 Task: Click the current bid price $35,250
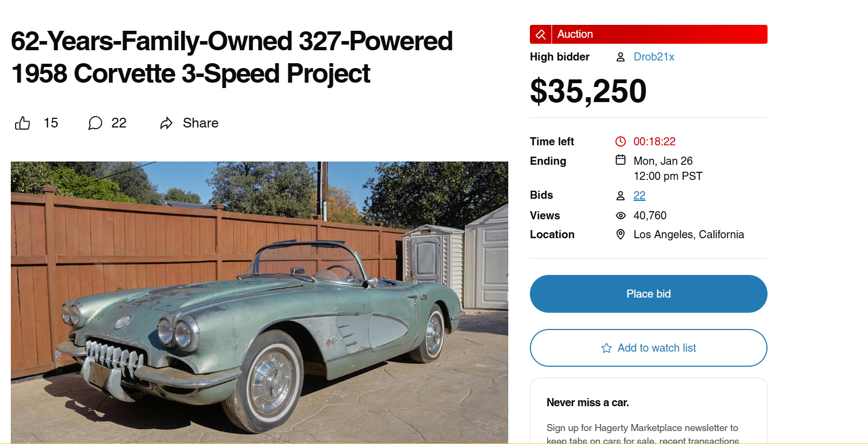[588, 91]
